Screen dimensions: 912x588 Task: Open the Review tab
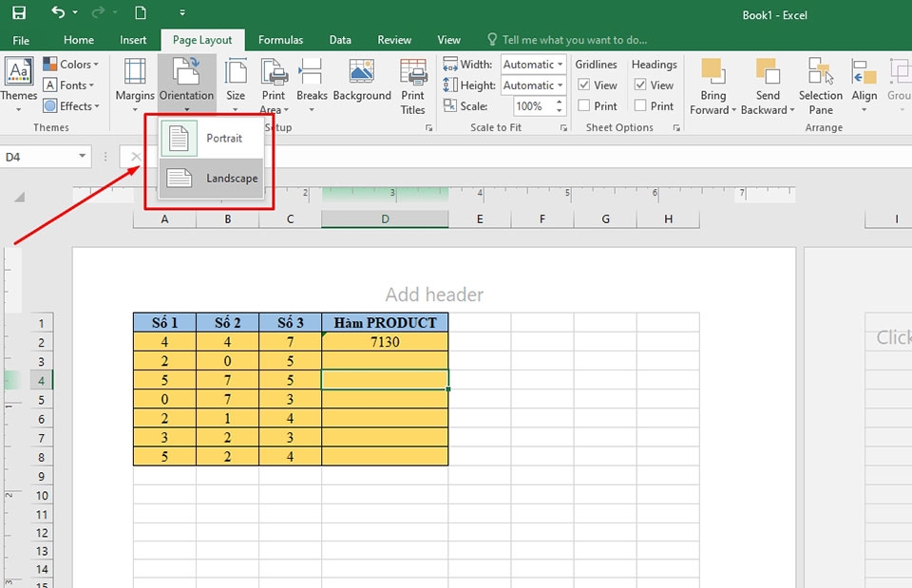coord(393,39)
